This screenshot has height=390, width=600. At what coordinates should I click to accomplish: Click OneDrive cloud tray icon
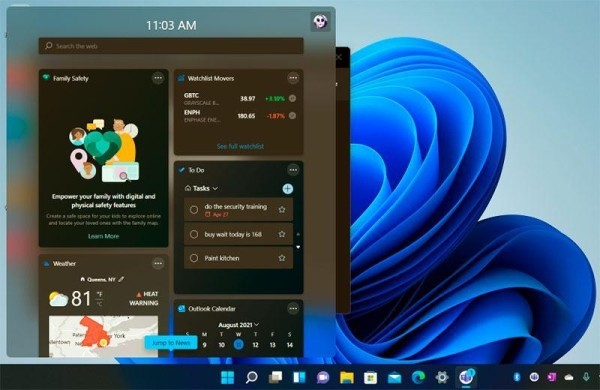coord(569,378)
